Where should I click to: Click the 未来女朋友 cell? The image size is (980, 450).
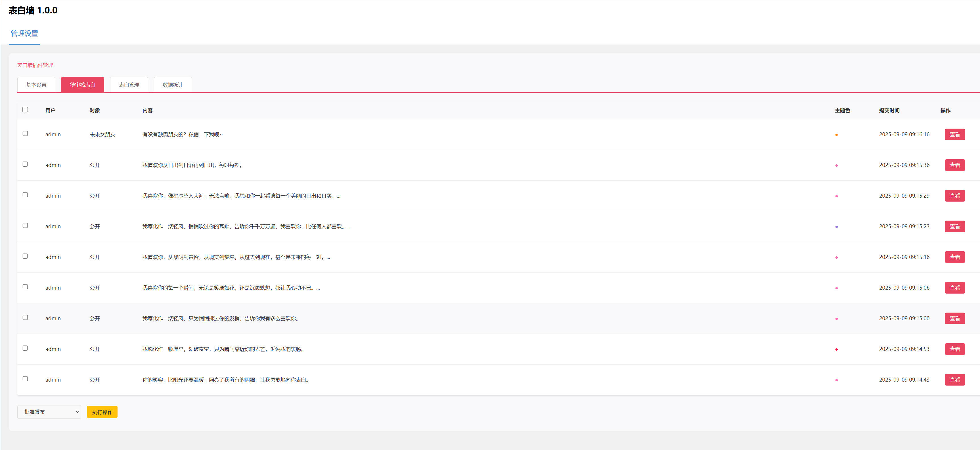[102, 134]
